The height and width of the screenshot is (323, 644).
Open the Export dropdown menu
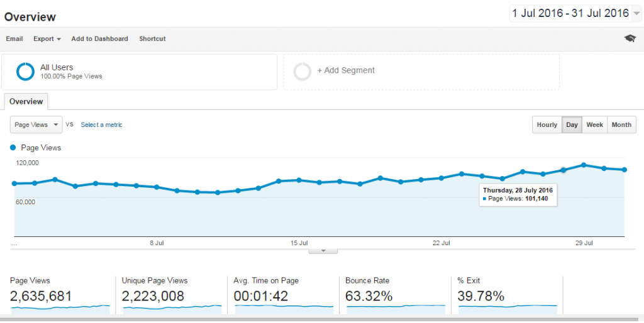(47, 39)
